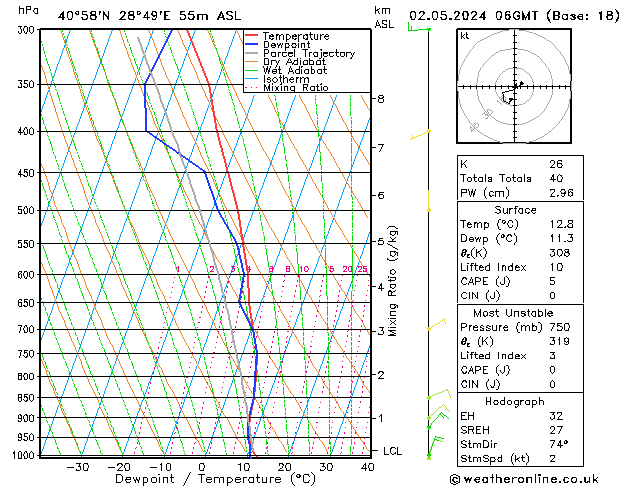Click the Most Unstable section heading
The image size is (629, 486).
click(x=513, y=313)
